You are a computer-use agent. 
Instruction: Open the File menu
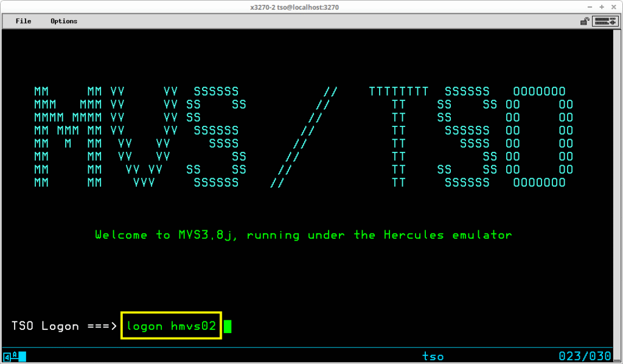click(23, 21)
